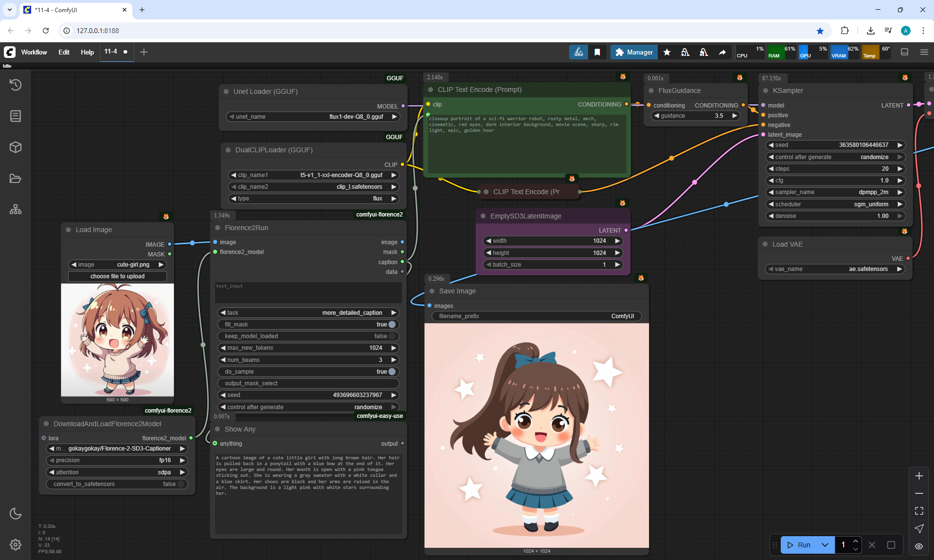Open the Edit menu
Screen dimensions: 934x560
(64, 52)
